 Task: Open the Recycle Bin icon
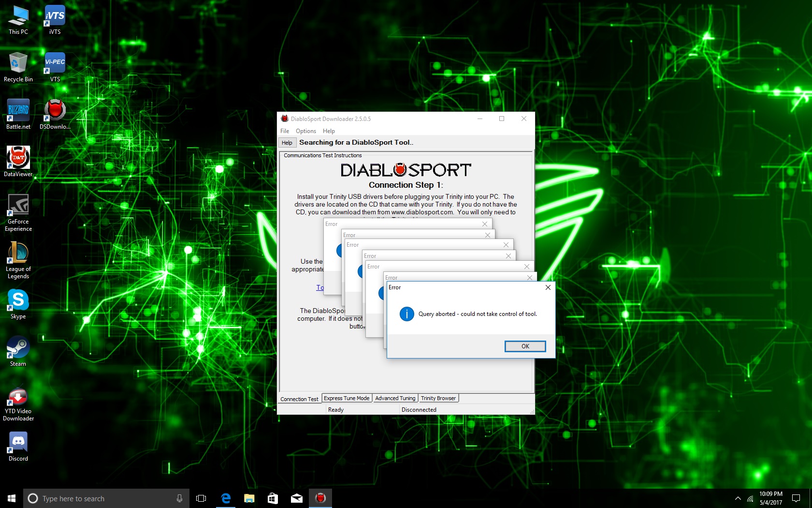coord(18,67)
